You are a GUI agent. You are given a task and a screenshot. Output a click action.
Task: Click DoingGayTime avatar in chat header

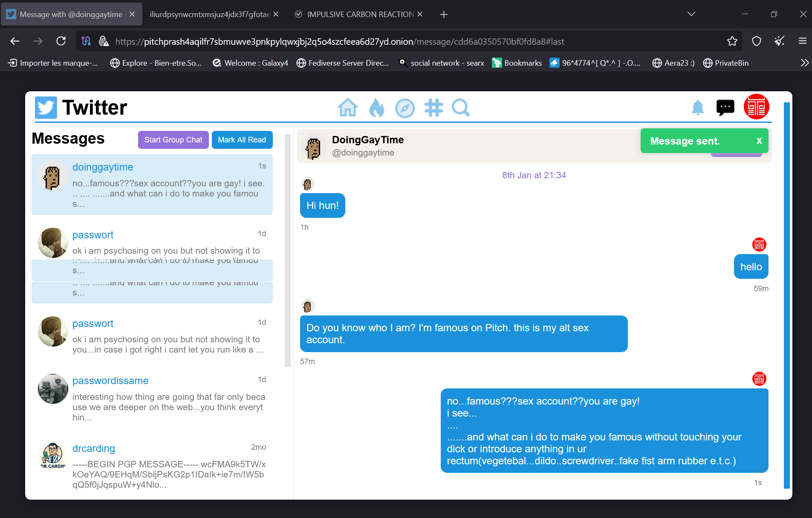(313, 147)
